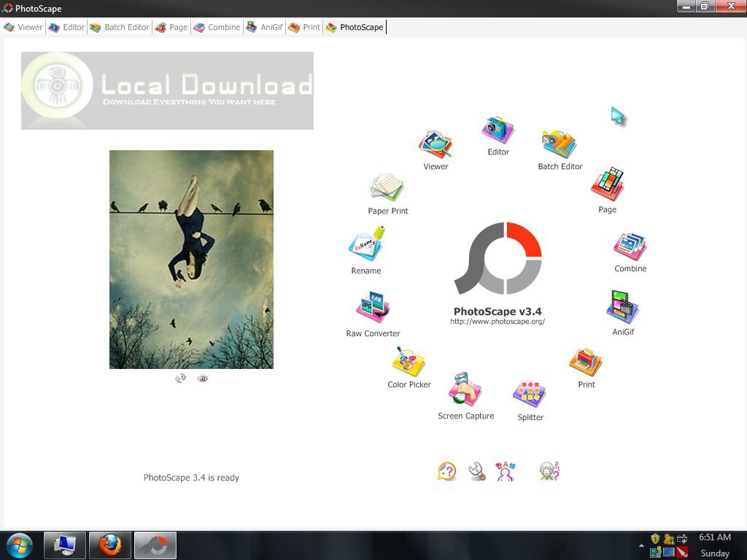This screenshot has width=747, height=560.
Task: Click the 6:51 AM clock
Action: pos(715,537)
